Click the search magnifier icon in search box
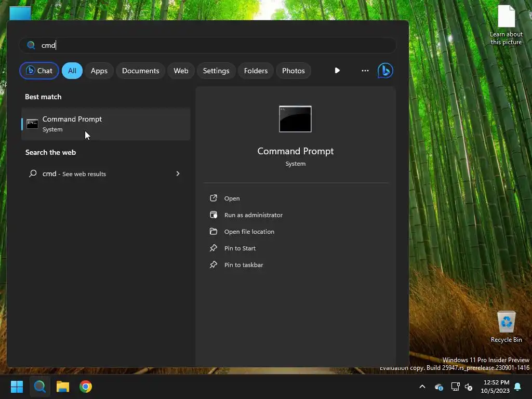The height and width of the screenshot is (399, 532). click(x=31, y=45)
